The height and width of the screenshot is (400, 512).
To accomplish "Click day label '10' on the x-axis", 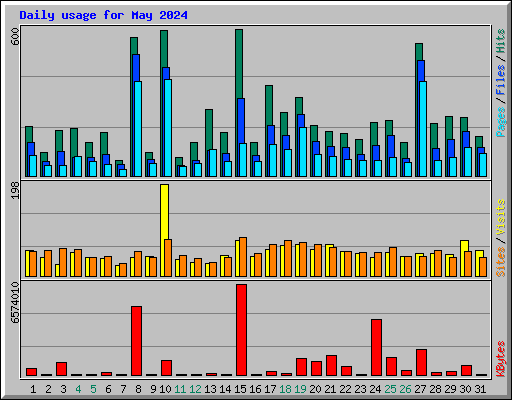I will point(165,389).
